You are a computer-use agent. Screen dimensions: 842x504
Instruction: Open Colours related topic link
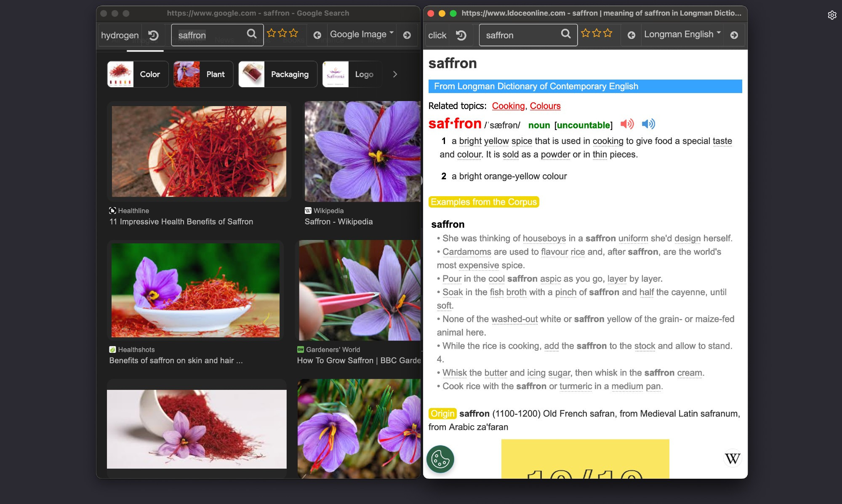(545, 106)
